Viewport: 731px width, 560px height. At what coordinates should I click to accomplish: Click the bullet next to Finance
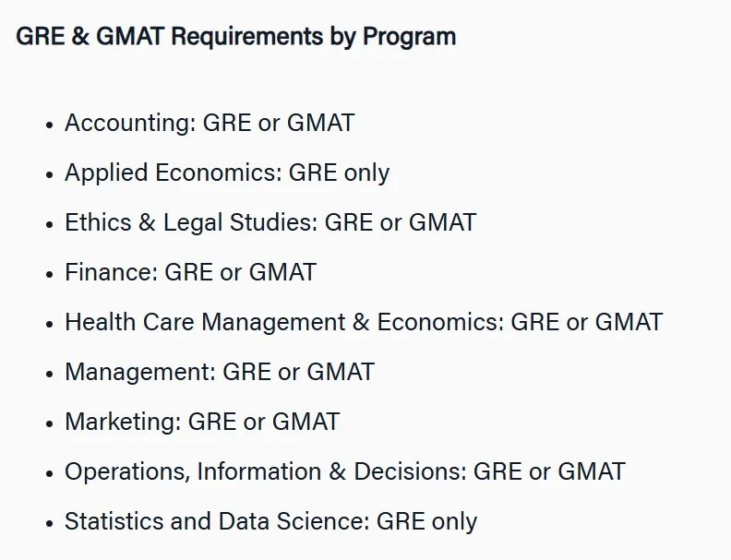[x=50, y=274]
